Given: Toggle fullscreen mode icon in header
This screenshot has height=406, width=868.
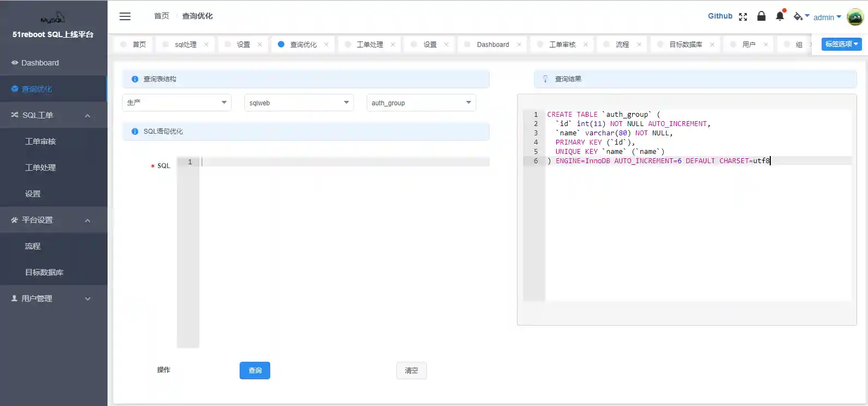Looking at the screenshot, I should [x=743, y=17].
